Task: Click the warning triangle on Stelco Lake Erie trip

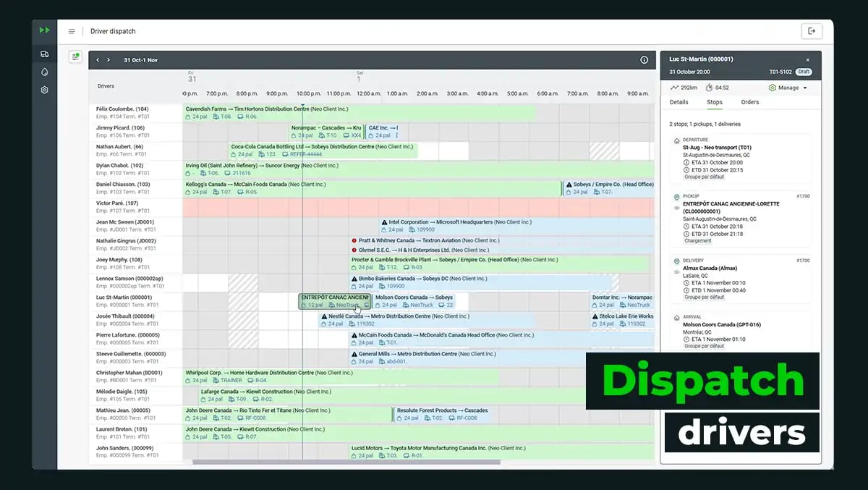Action: (x=595, y=316)
